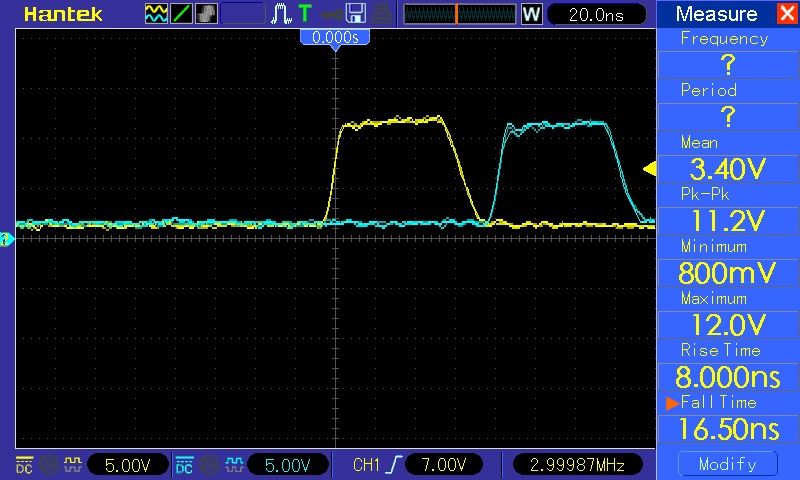Select the Maximum 12.0V measurement

(728, 325)
